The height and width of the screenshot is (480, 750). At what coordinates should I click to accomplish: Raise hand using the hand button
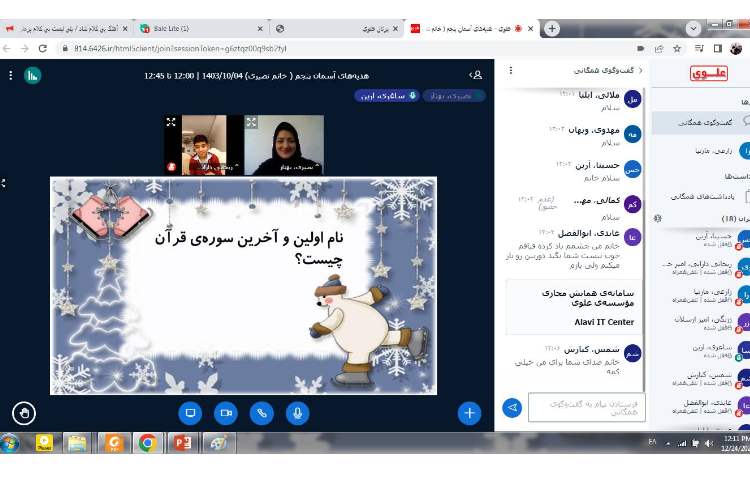point(24,414)
